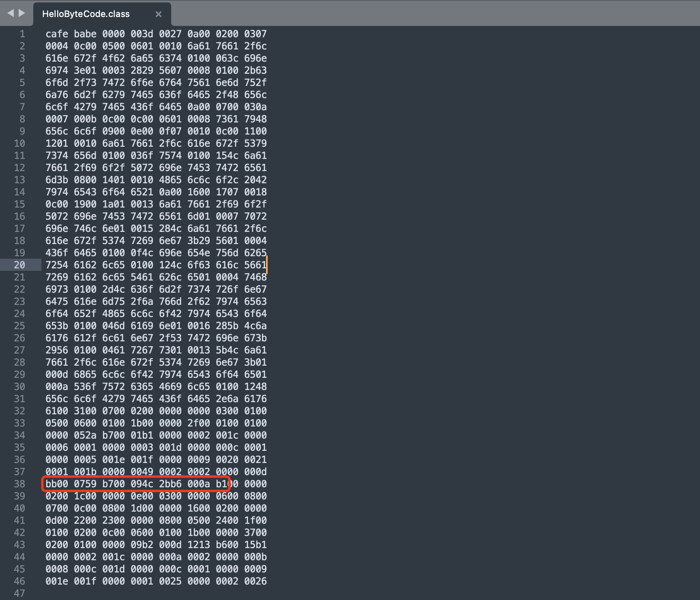The image size is (700, 600).
Task: Click the forward tab navigation arrow
Action: [x=22, y=13]
